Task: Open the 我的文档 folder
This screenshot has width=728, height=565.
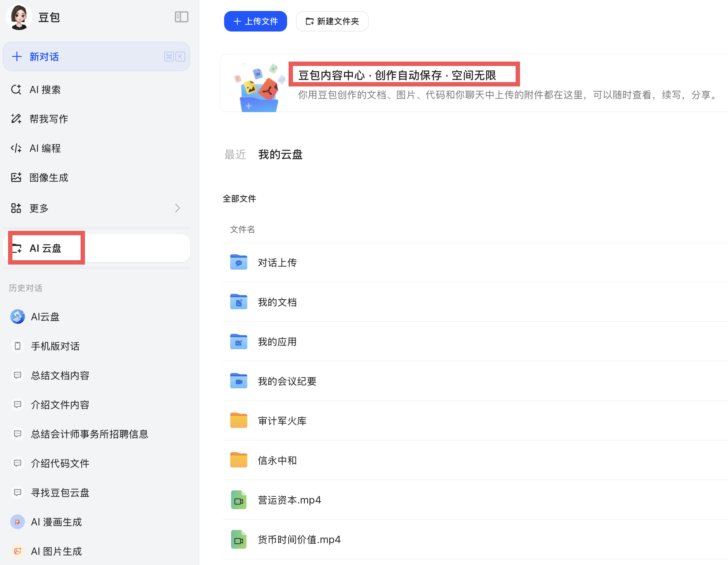Action: (475, 302)
